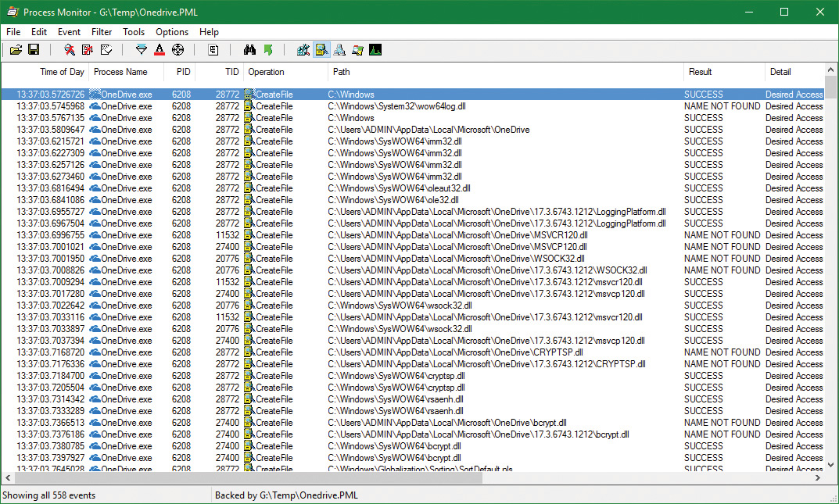Open the Tools menu
This screenshot has height=504, width=839.
point(134,32)
